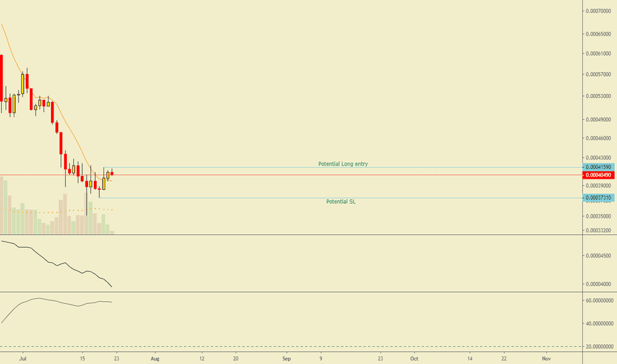The width and height of the screenshot is (617, 364).
Task: Click the 0.00046000 price axis label
Action: point(598,138)
